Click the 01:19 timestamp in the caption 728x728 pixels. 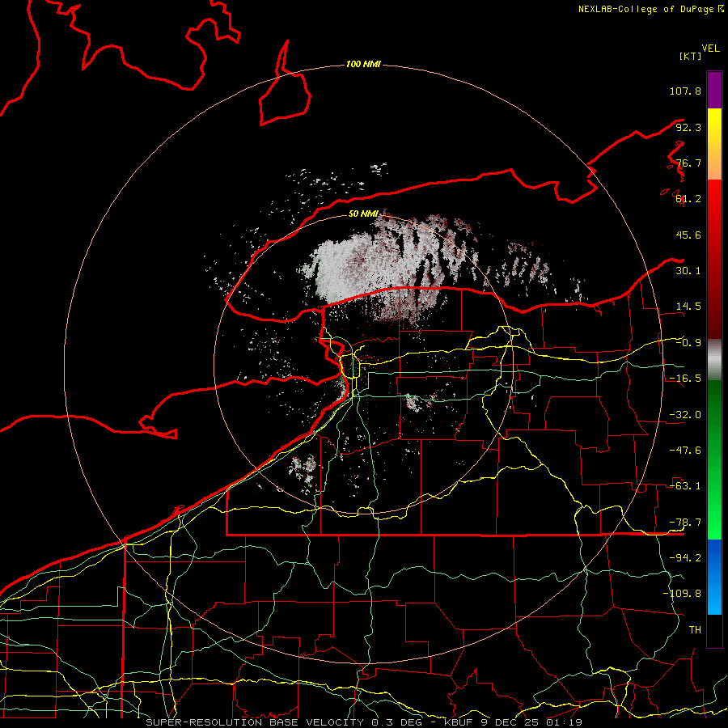pos(565,722)
